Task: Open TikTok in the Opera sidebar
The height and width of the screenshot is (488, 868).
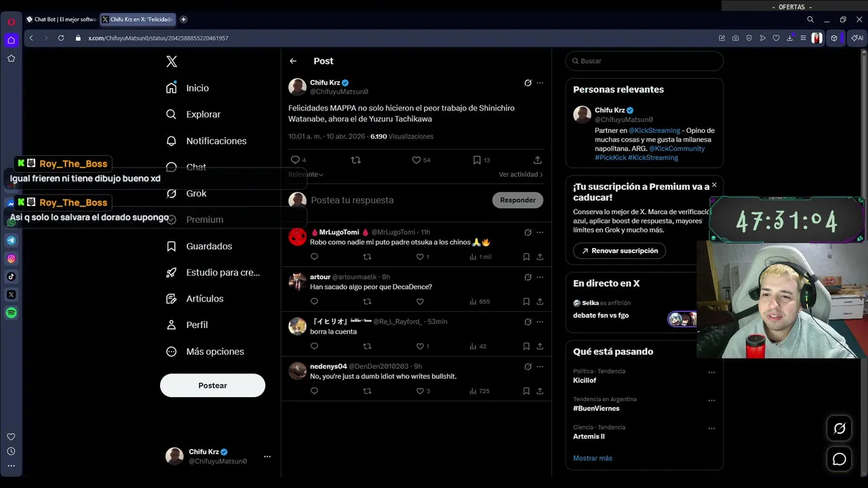Action: (x=11, y=277)
